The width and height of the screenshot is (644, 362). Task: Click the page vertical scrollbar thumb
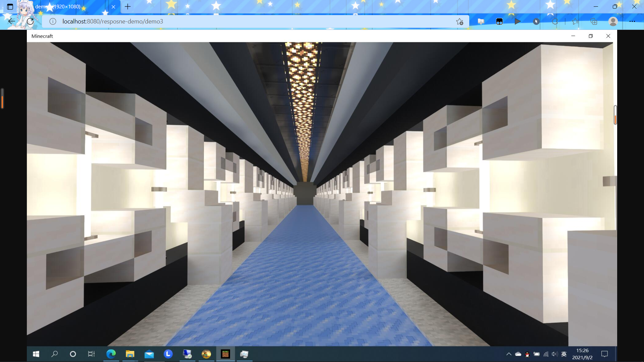click(x=615, y=115)
